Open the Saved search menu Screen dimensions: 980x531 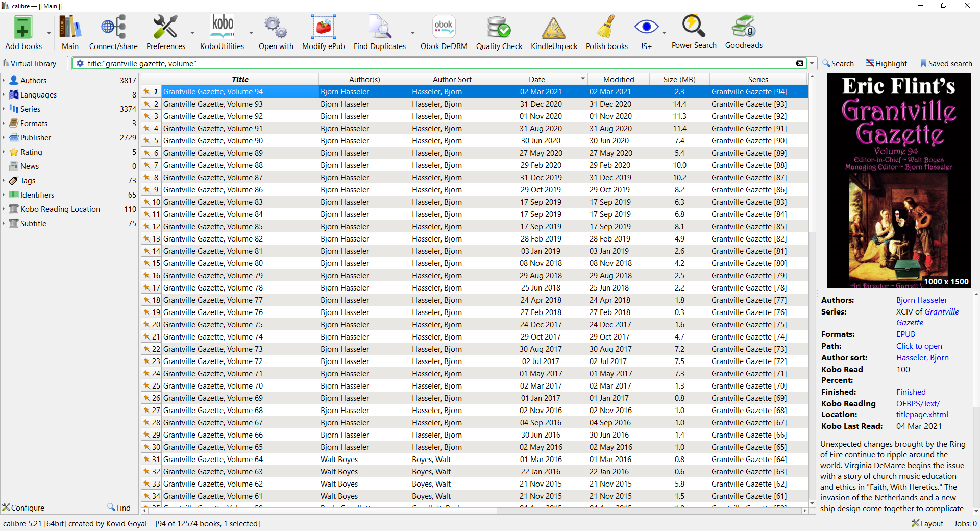click(946, 63)
